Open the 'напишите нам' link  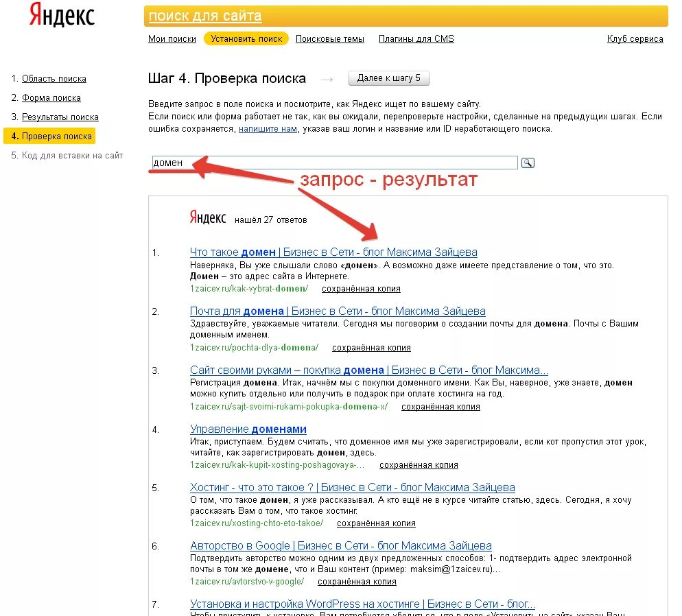(268, 129)
